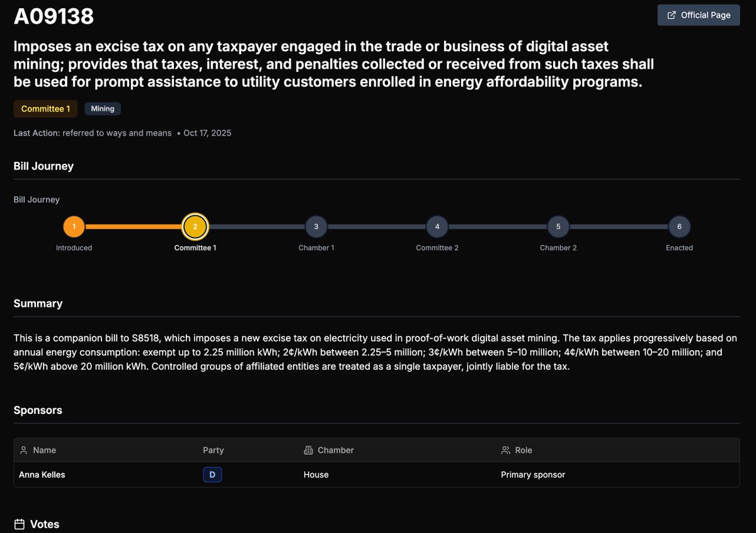Click the Summary section heading
Screen dimensions: 756x533
click(x=38, y=304)
